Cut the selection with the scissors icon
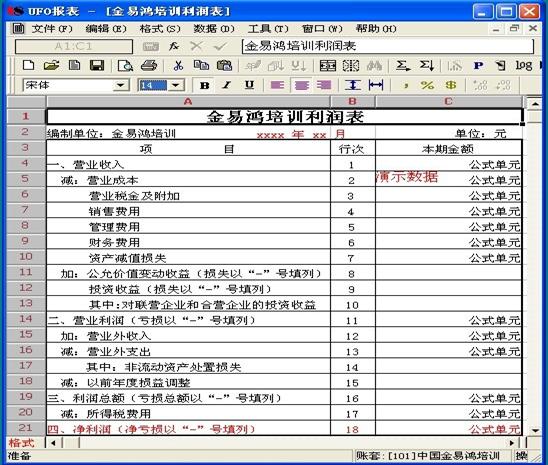The image size is (548, 465). coord(178,65)
